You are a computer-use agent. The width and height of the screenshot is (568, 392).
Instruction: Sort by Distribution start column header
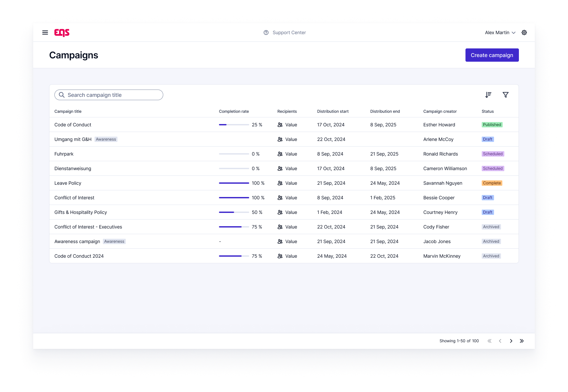333,111
